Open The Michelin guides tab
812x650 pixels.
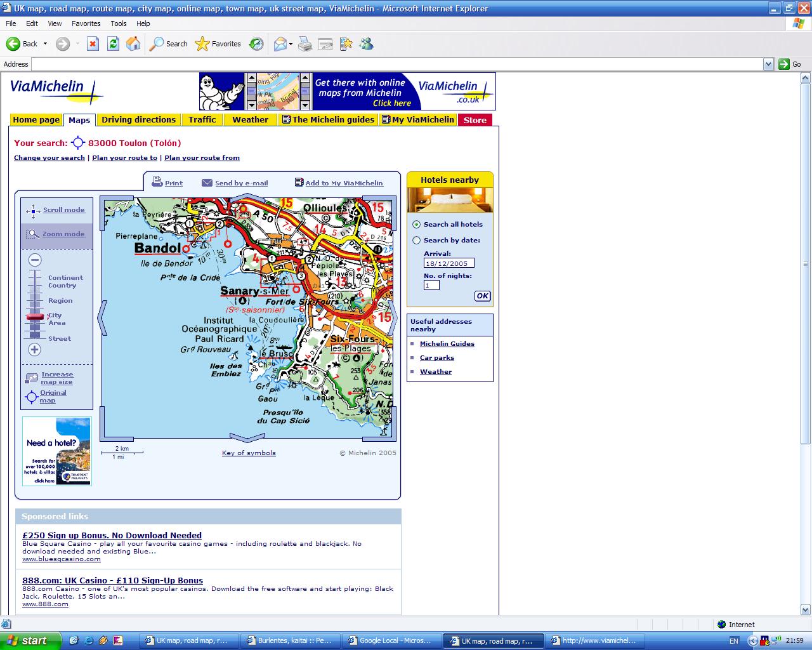tap(328, 120)
